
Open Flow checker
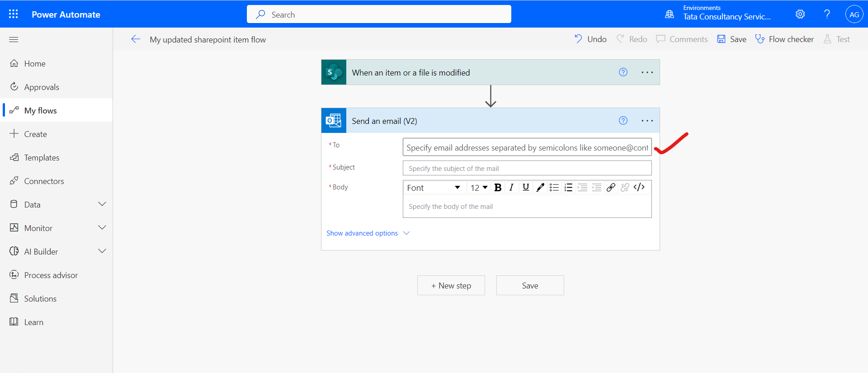tap(784, 39)
